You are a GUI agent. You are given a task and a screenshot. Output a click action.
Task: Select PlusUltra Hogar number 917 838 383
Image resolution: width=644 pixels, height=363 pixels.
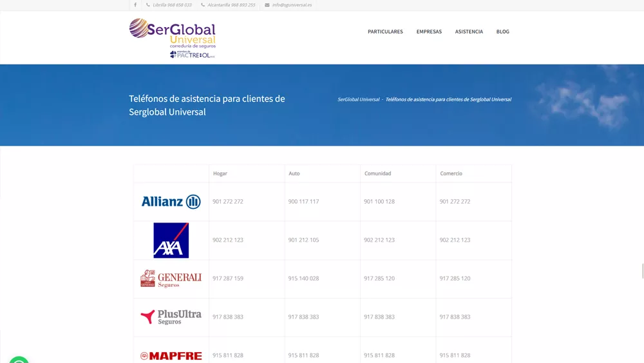click(228, 317)
